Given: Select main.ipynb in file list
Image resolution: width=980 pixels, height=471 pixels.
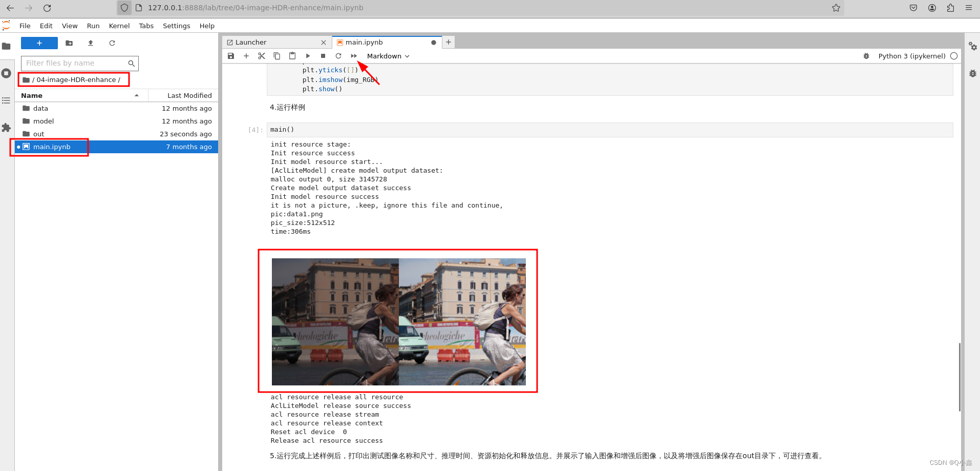Looking at the screenshot, I should [x=117, y=147].
